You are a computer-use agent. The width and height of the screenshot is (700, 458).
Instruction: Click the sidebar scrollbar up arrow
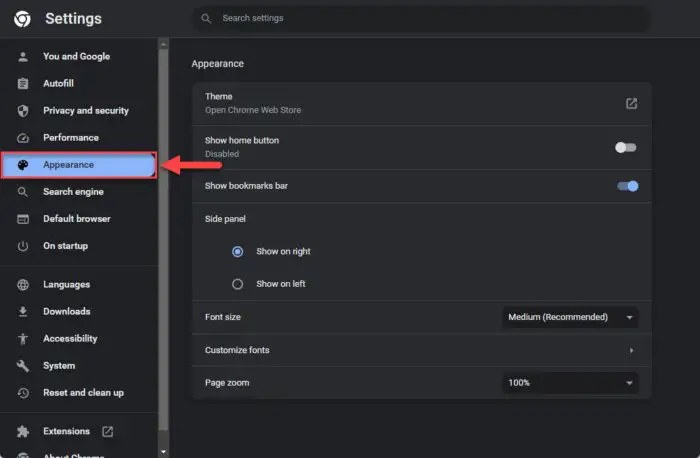click(x=163, y=44)
